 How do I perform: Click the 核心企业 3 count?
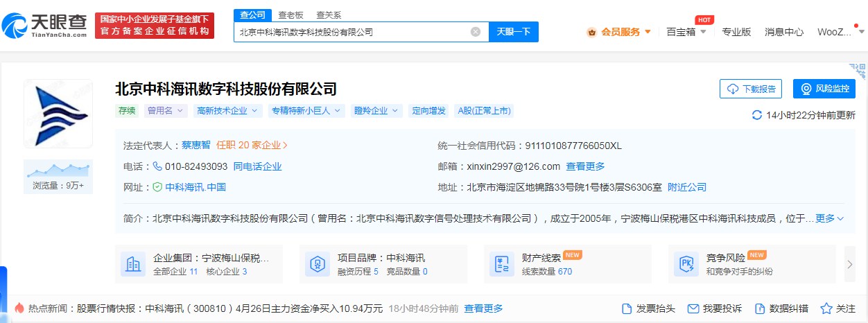coord(227,271)
